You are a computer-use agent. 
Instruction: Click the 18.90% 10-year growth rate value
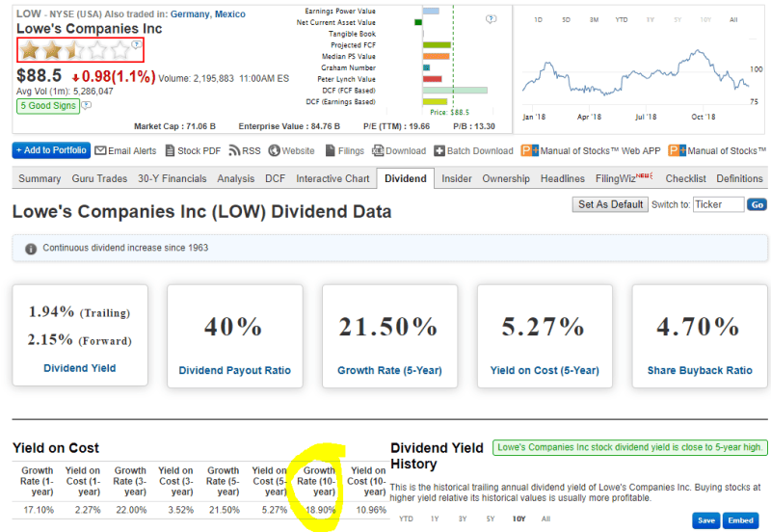click(320, 510)
